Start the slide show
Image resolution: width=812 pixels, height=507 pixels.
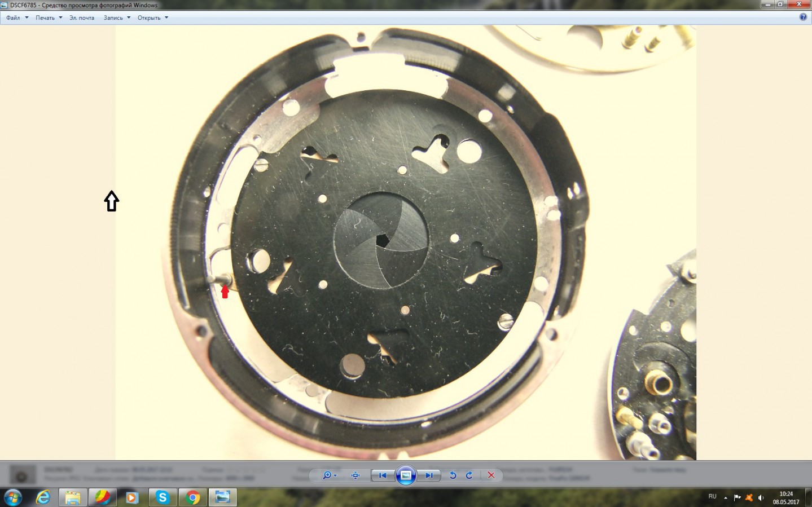[406, 475]
